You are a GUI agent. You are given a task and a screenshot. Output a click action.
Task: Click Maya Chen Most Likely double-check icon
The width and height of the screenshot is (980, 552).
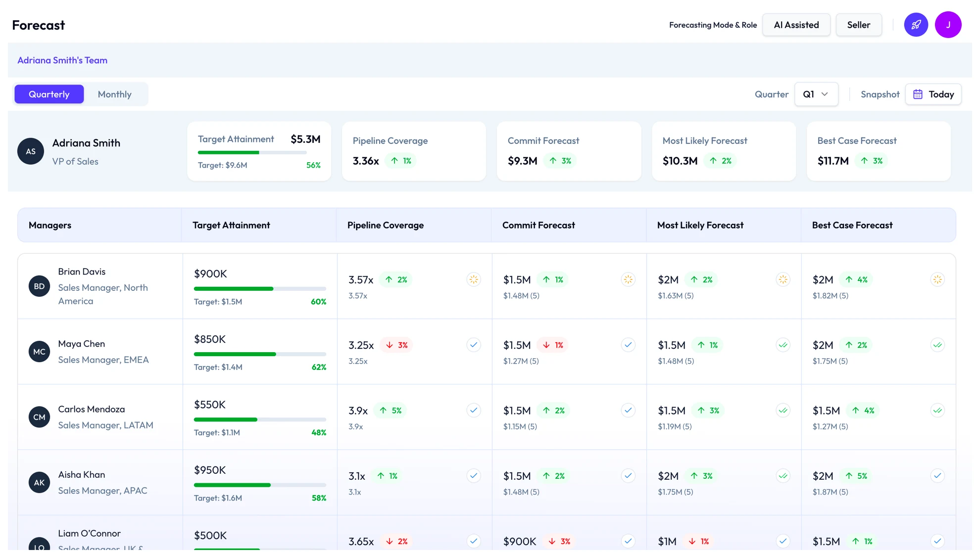(783, 345)
